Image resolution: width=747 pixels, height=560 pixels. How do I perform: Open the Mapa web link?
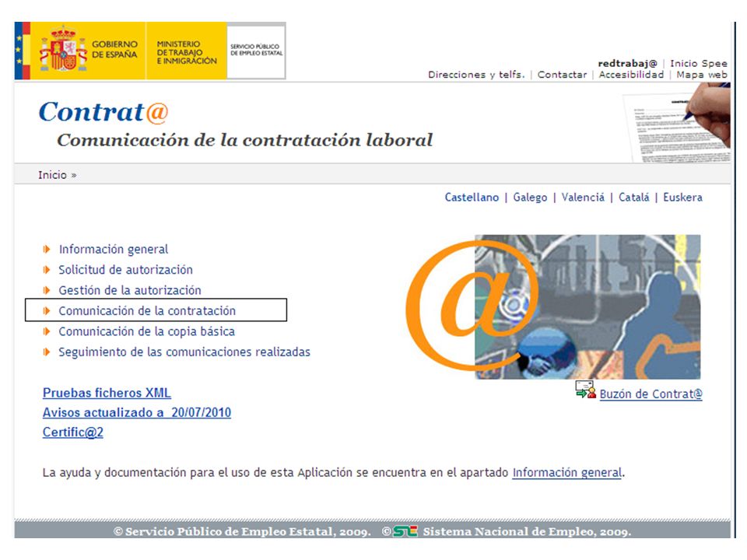pos(702,75)
